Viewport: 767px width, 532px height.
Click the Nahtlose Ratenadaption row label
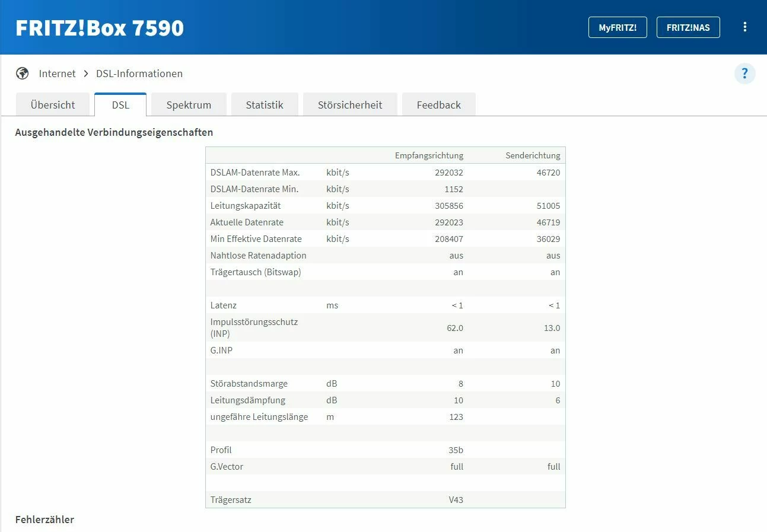pos(259,256)
